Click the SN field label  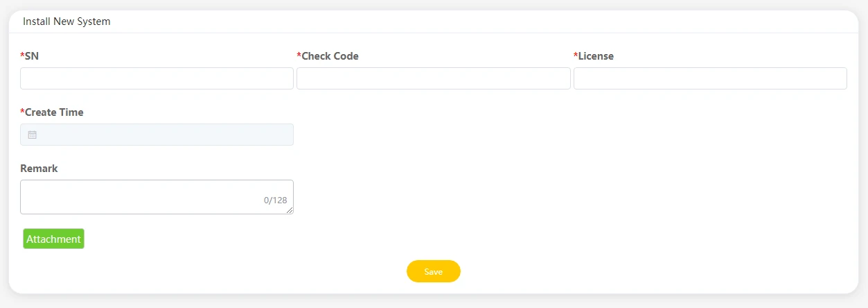tap(32, 56)
